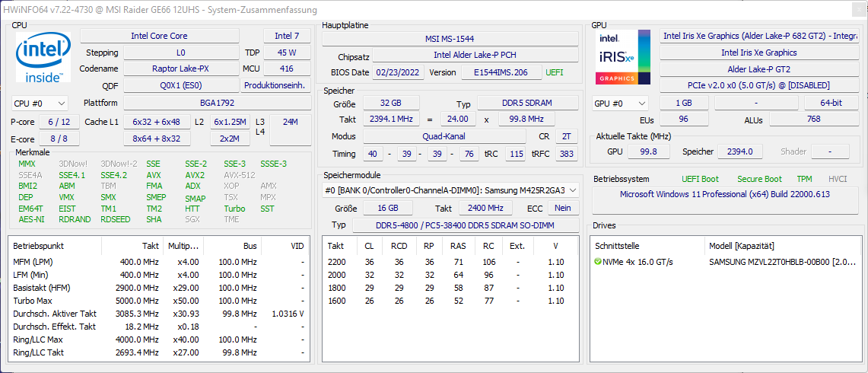Select the 2200 MHz memory timing row
This screenshot has height=373, width=868.
point(336,262)
